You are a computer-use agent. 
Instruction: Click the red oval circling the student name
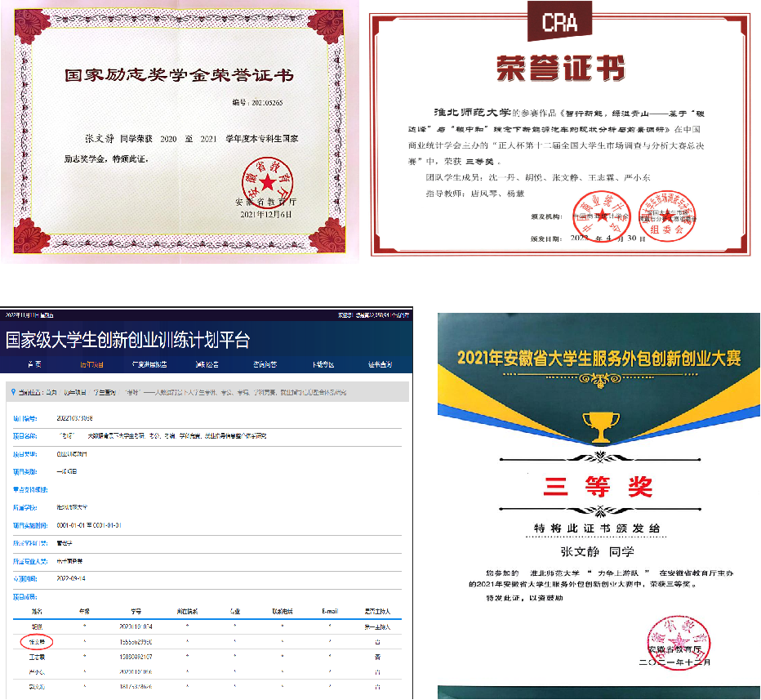click(x=37, y=642)
